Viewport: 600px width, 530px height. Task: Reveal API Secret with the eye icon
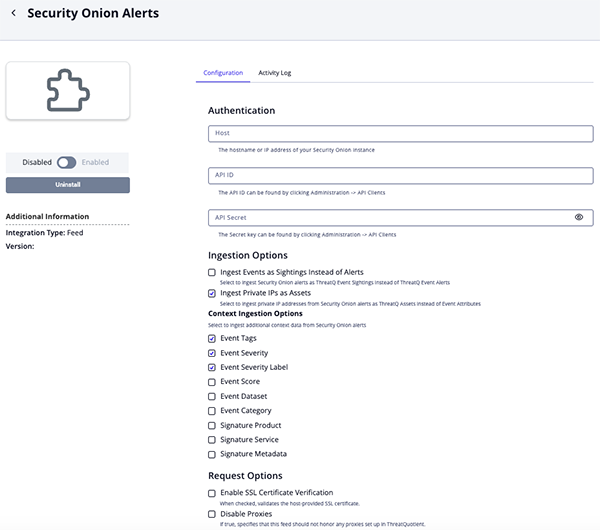[x=579, y=217]
